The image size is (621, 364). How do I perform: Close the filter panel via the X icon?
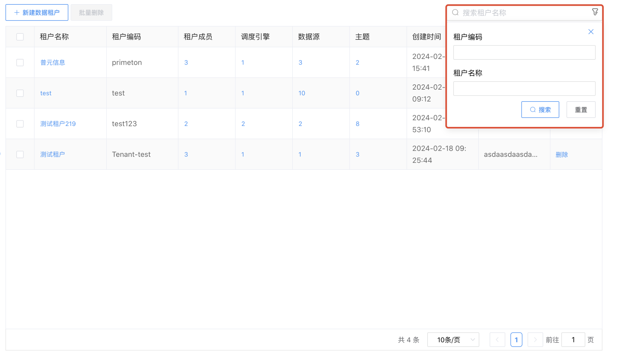[x=591, y=32]
